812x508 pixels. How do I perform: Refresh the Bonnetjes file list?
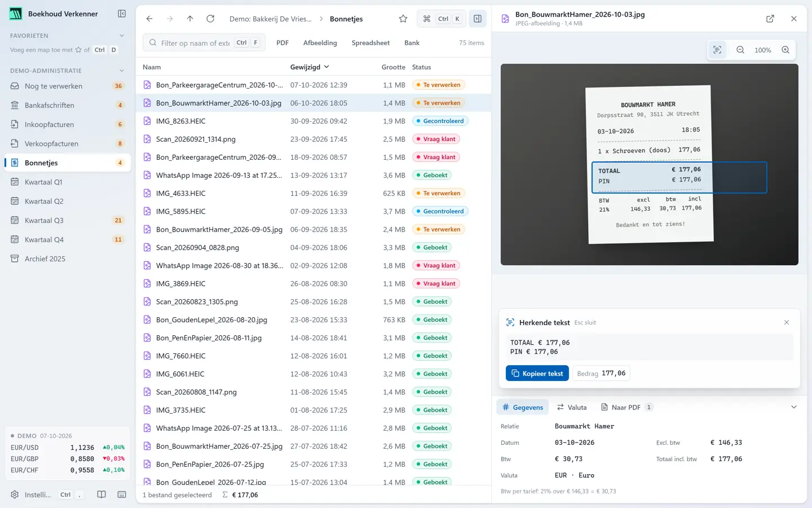pos(210,19)
